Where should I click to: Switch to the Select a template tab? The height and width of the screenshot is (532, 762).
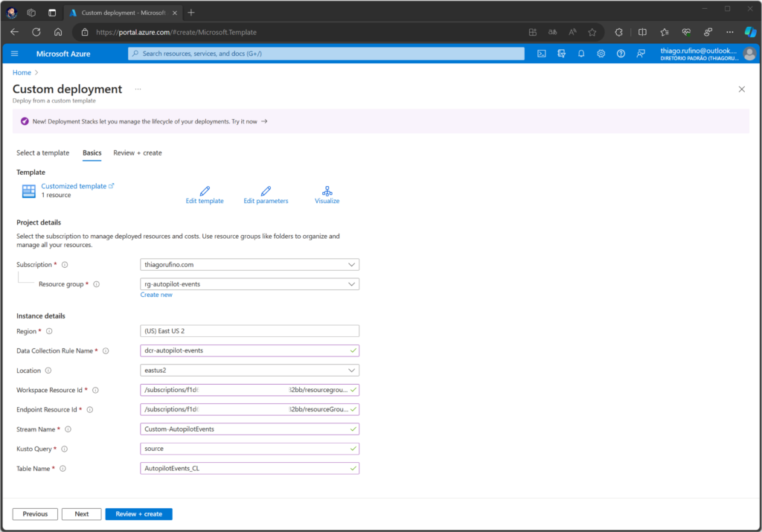pyautogui.click(x=42, y=153)
